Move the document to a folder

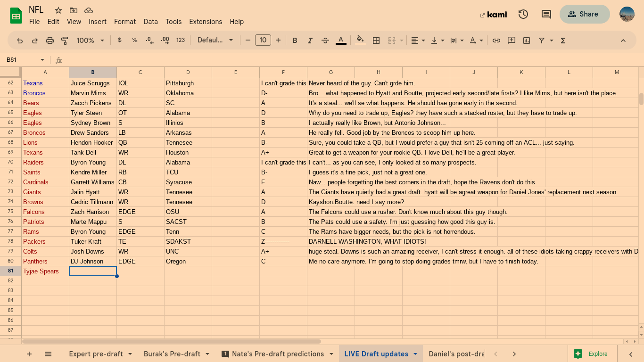[74, 10]
